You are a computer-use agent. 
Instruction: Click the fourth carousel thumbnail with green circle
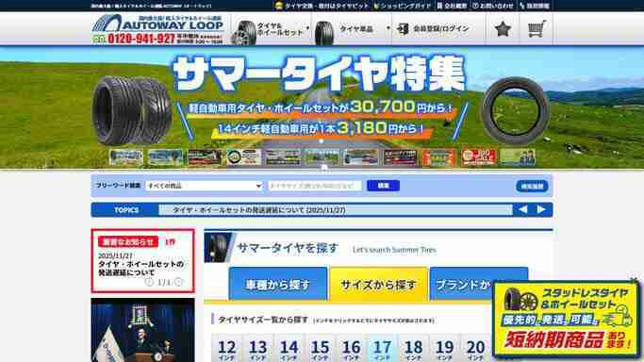(x=243, y=157)
